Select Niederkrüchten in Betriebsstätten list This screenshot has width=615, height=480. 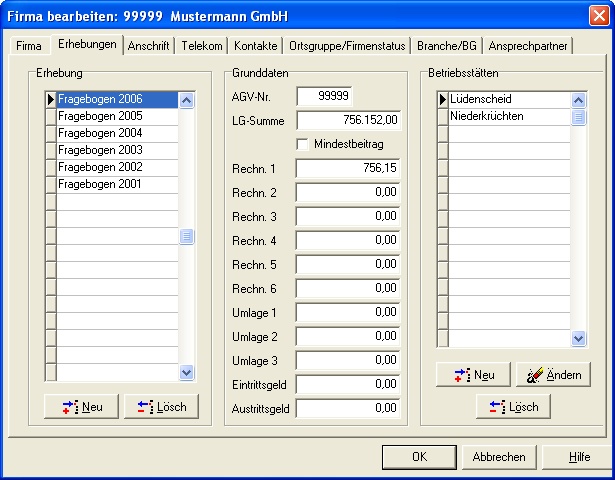[x=509, y=116]
